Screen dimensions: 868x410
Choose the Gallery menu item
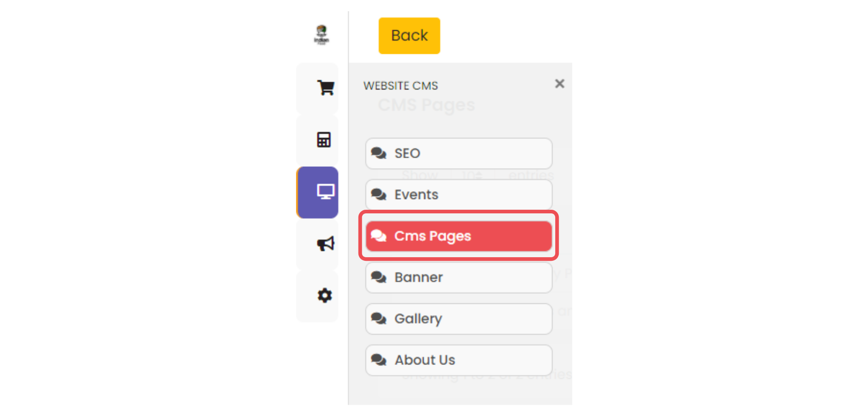pos(458,319)
